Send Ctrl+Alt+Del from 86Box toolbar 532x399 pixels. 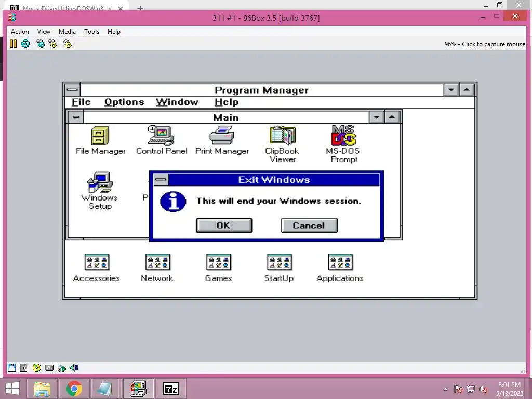(x=41, y=44)
